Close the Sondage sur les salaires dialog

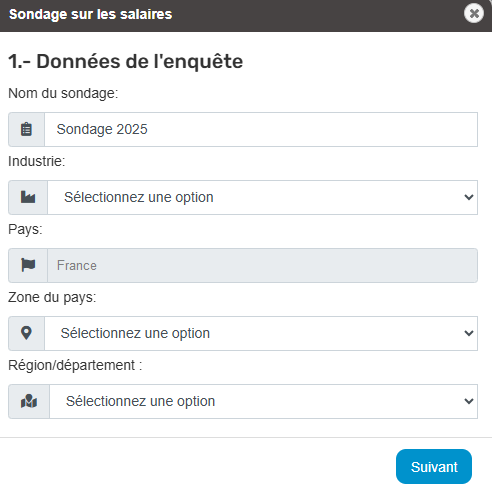click(474, 13)
